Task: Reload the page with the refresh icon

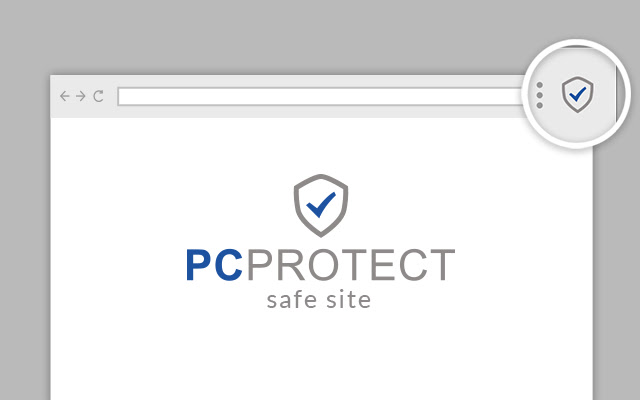Action: pyautogui.click(x=98, y=96)
